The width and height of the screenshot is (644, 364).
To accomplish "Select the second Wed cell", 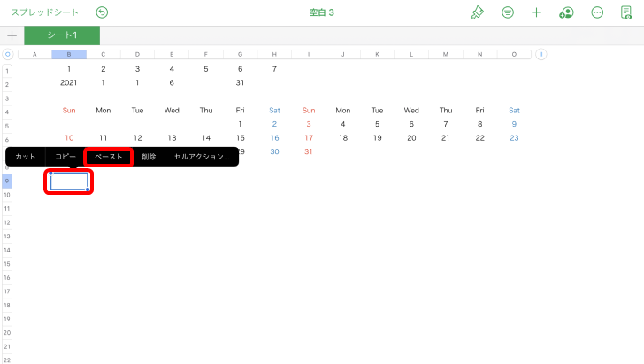I will 411,110.
